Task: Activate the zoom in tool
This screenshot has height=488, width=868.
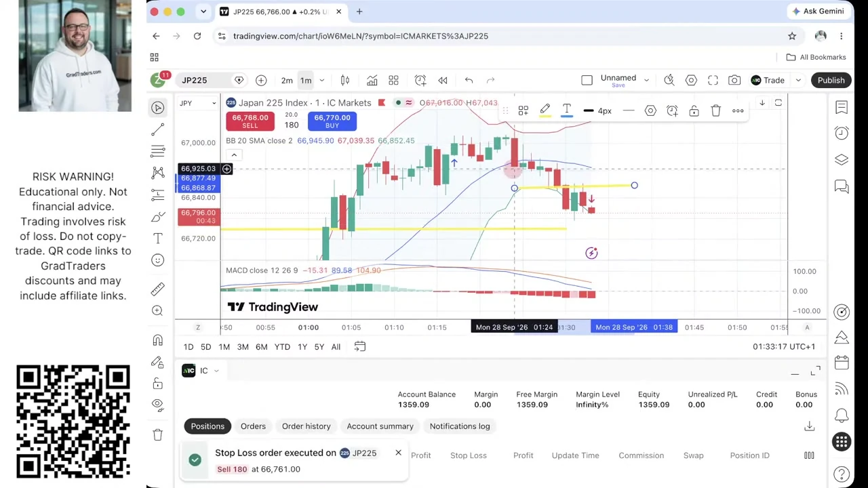Action: pos(158,310)
